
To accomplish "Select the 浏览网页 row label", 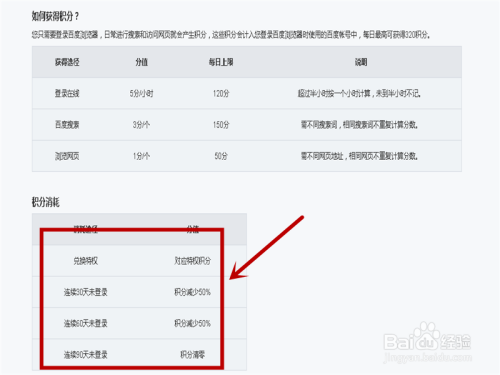I will pos(67,156).
